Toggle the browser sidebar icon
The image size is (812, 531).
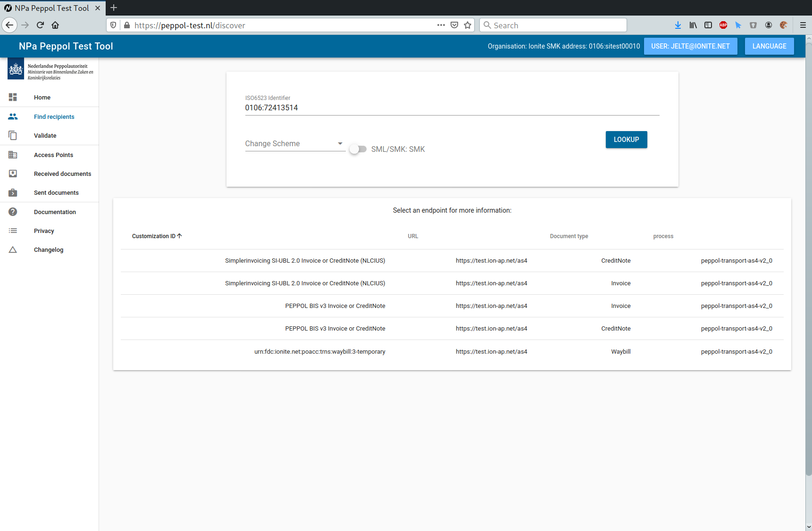(x=708, y=25)
